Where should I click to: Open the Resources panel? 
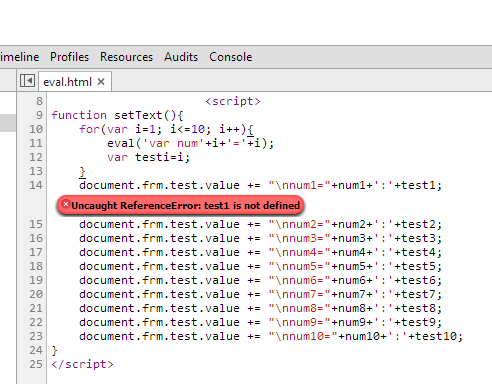[126, 57]
